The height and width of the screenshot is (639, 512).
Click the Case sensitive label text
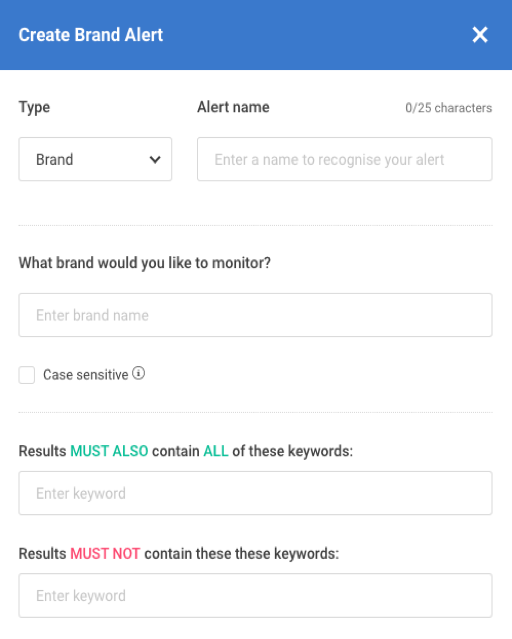(x=86, y=375)
